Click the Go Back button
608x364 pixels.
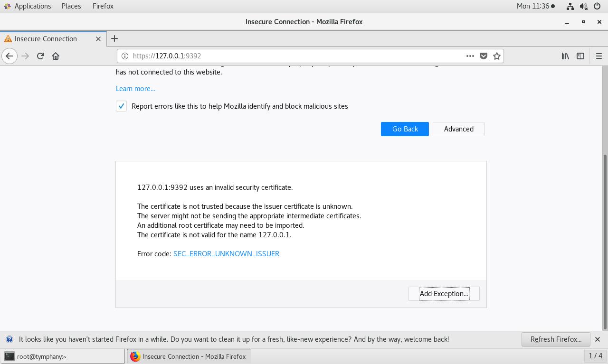coord(405,129)
